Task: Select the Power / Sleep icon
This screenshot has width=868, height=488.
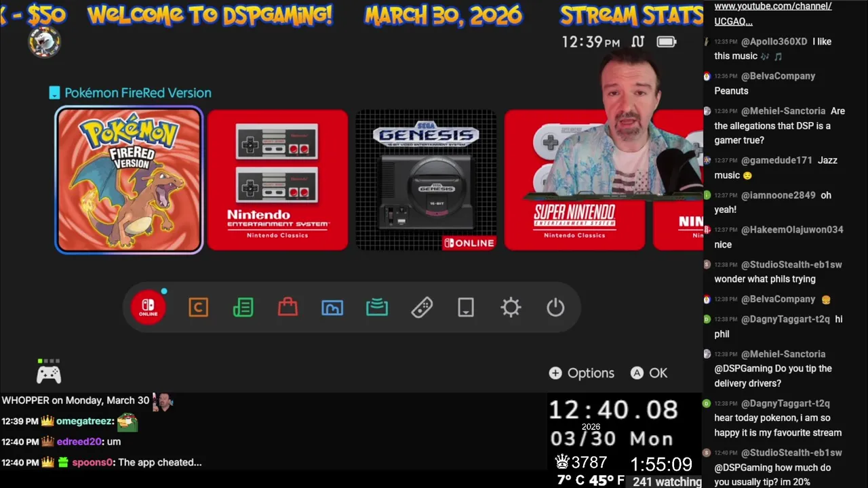Action: coord(555,308)
